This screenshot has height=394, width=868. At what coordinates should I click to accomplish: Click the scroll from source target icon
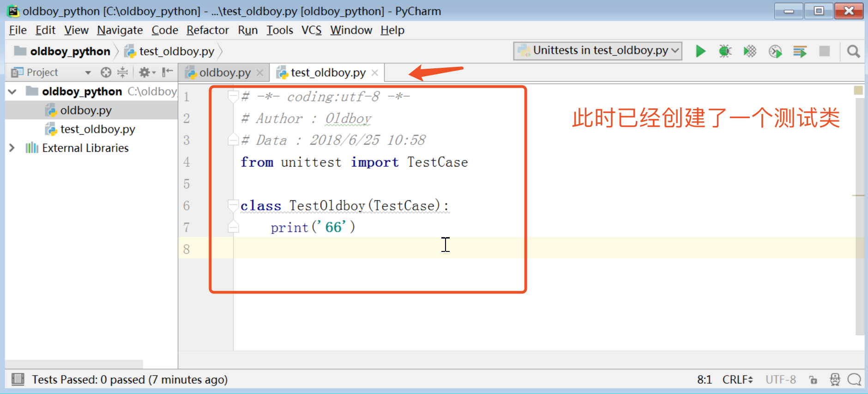pyautogui.click(x=106, y=72)
